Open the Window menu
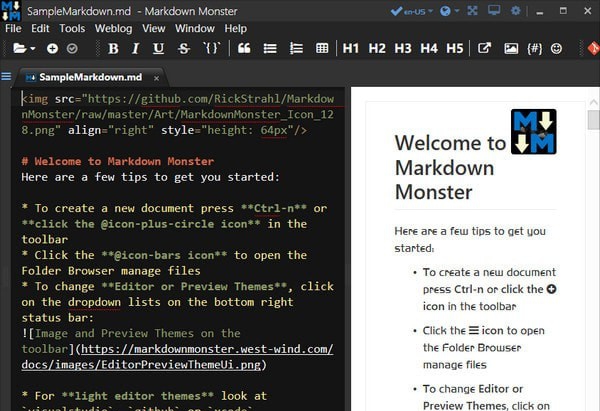 (x=195, y=28)
